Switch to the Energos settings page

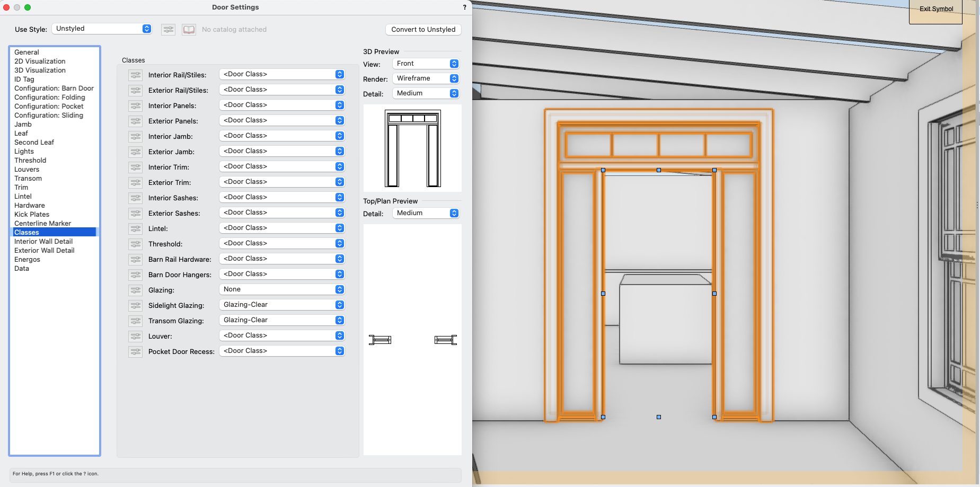[x=27, y=259]
